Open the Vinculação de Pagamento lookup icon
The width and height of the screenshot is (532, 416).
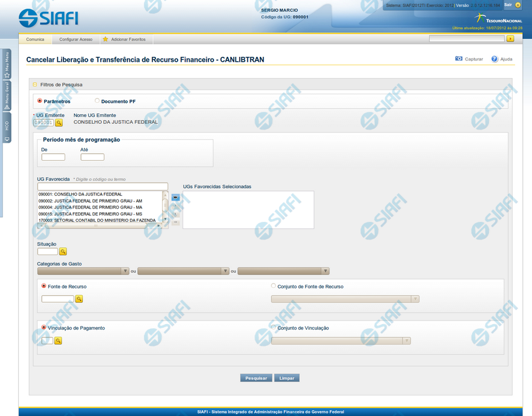click(59, 341)
